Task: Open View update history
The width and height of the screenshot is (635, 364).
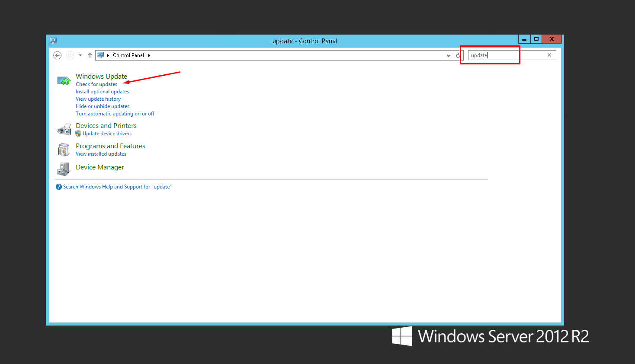Action: tap(98, 99)
